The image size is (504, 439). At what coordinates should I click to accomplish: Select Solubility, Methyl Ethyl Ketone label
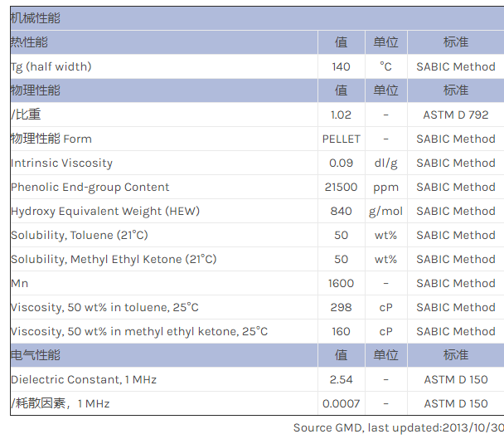(114, 259)
